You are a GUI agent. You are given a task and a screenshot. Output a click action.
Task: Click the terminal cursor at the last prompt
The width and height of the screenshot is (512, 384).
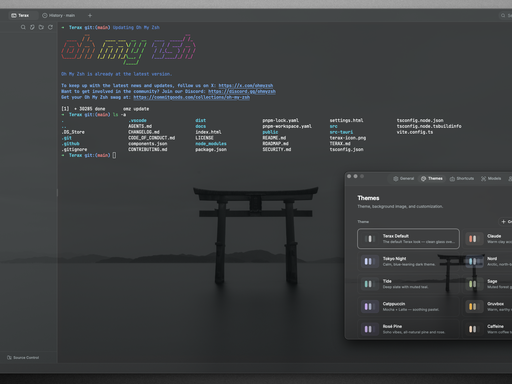point(114,155)
